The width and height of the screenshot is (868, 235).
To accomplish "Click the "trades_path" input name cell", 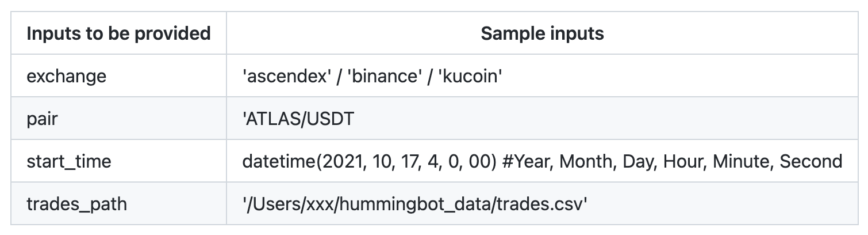I will coord(76,204).
